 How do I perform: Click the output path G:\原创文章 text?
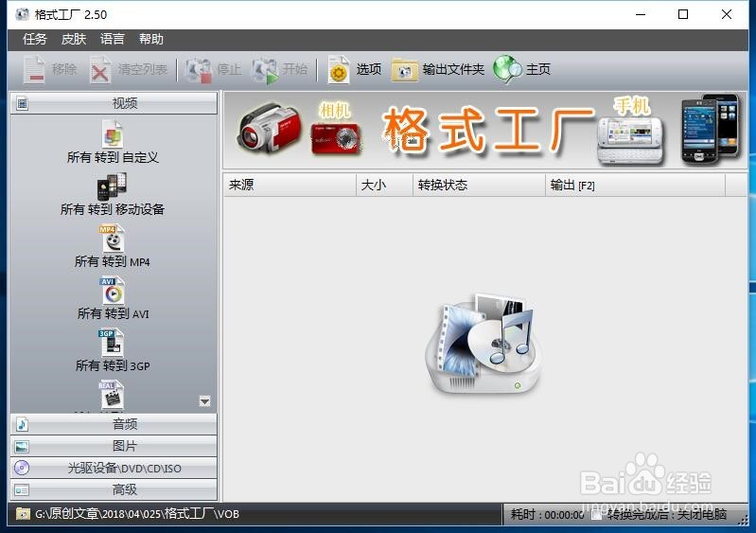(x=137, y=514)
